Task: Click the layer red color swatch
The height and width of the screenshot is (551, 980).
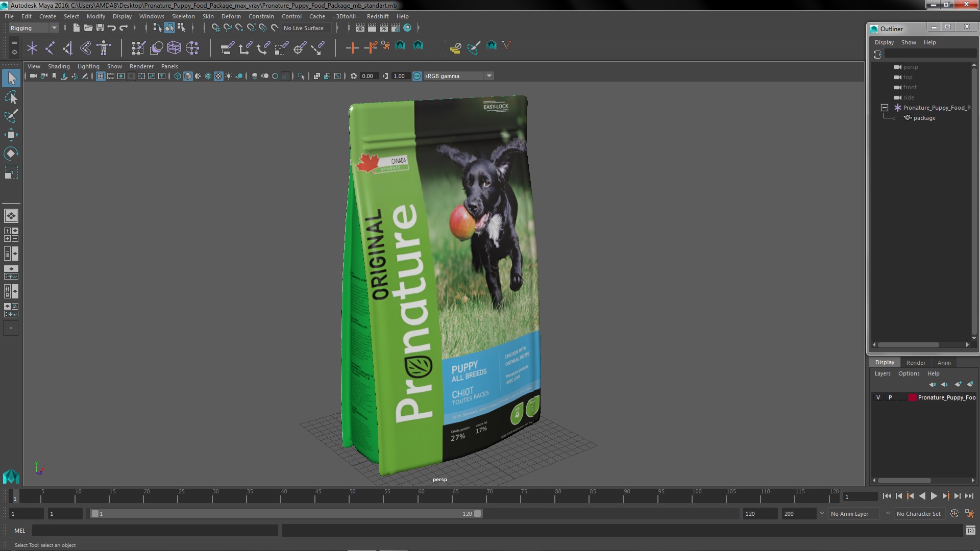Action: coord(912,397)
